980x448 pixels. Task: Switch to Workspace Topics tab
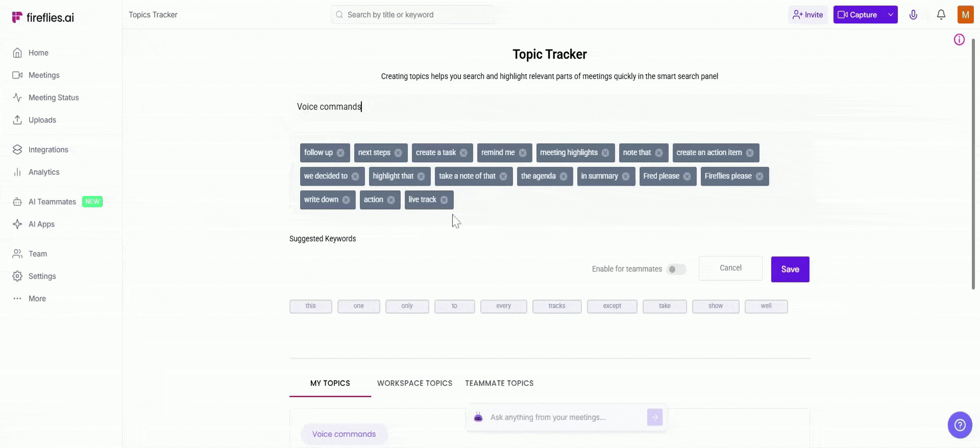414,383
